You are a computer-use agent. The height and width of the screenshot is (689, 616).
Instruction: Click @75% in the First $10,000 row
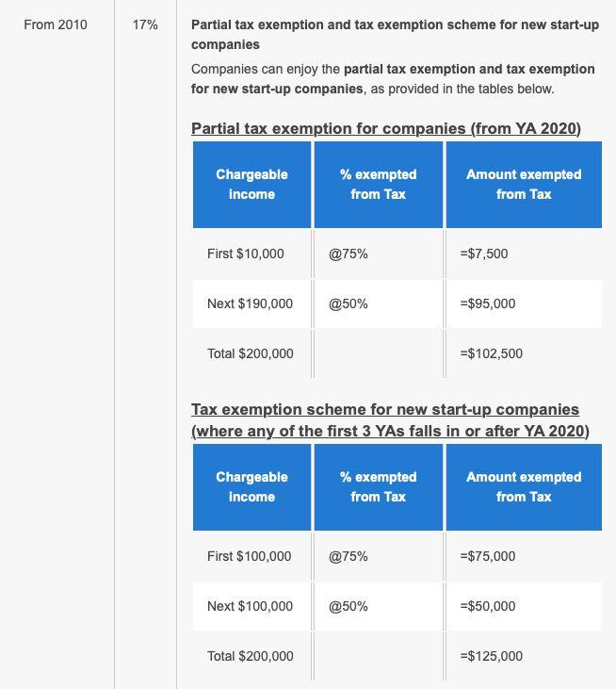(349, 254)
